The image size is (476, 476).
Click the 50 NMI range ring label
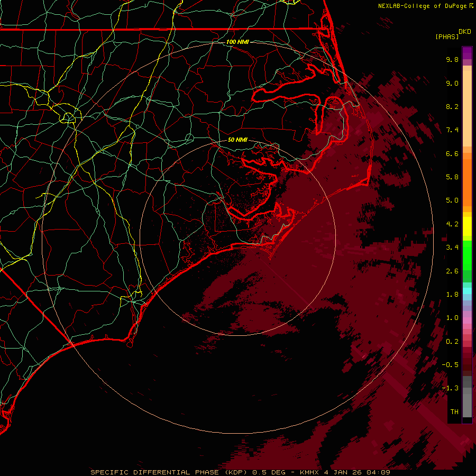pos(237,140)
